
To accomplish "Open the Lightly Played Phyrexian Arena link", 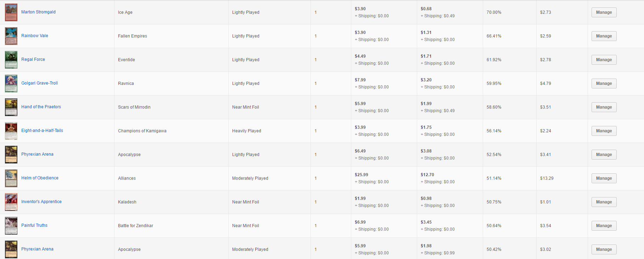I will (x=37, y=154).
